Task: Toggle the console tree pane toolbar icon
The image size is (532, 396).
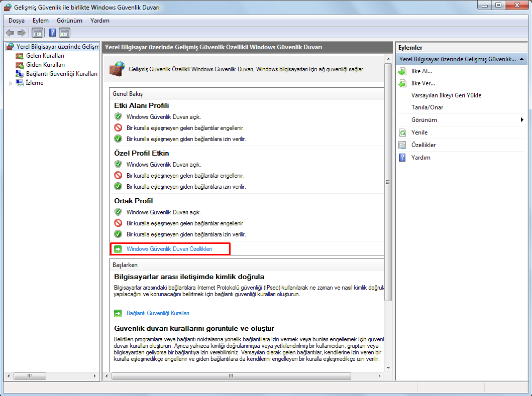Action: (38, 33)
